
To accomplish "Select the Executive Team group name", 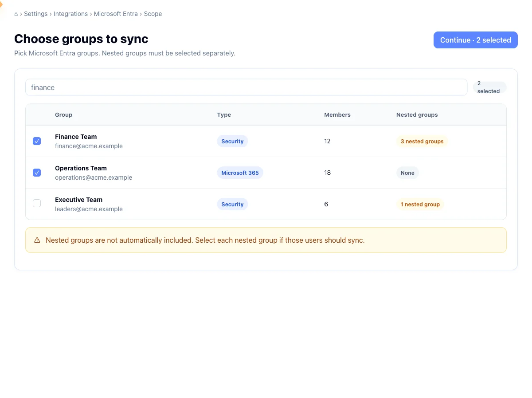I will [x=78, y=200].
